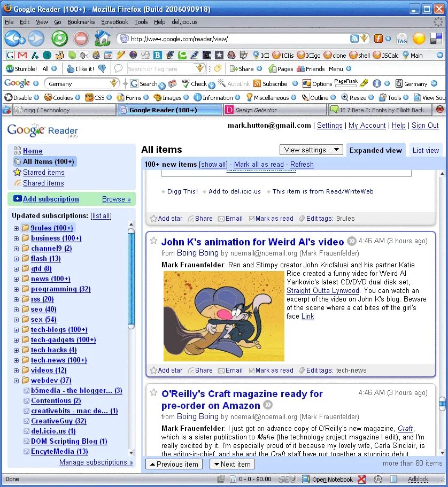Click the Previous item button
The height and width of the screenshot is (487, 448).
[x=174, y=464]
